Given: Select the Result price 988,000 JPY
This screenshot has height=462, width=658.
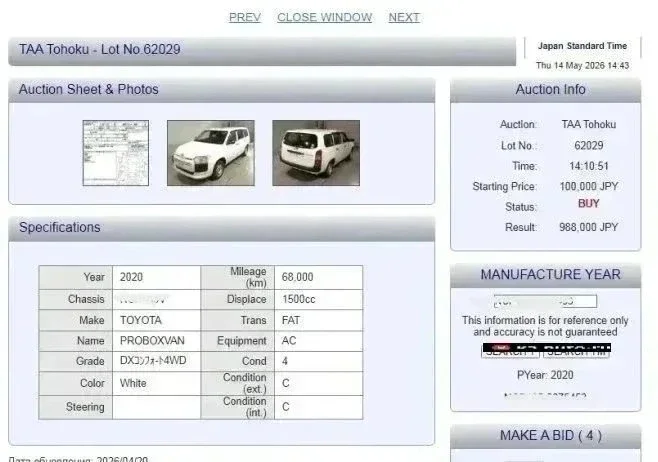Looking at the screenshot, I should click(x=588, y=227).
